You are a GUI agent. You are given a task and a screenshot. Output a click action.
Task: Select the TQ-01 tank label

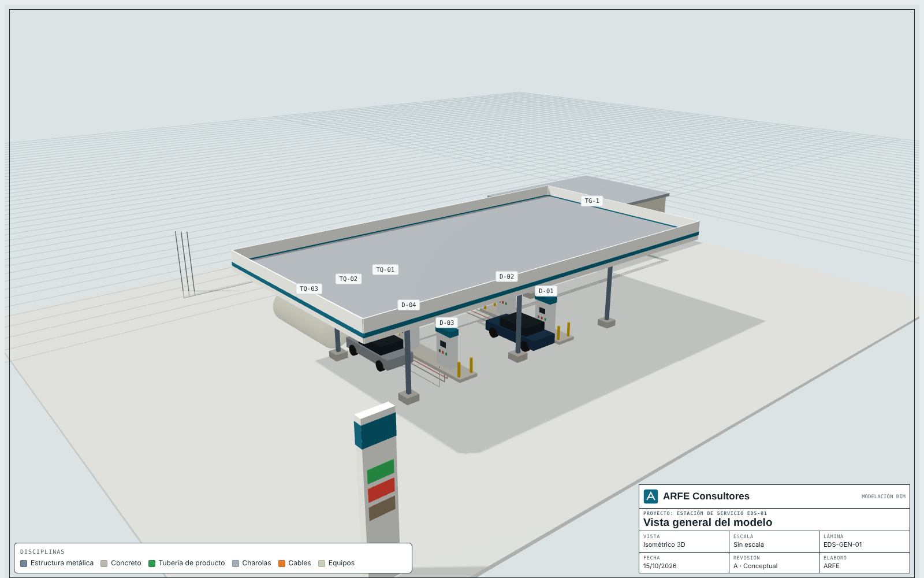(385, 270)
